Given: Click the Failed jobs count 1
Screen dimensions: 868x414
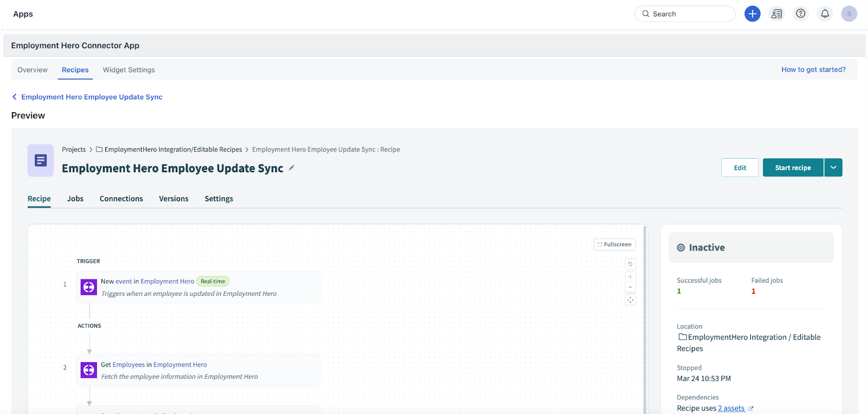Looking at the screenshot, I should click(753, 292).
